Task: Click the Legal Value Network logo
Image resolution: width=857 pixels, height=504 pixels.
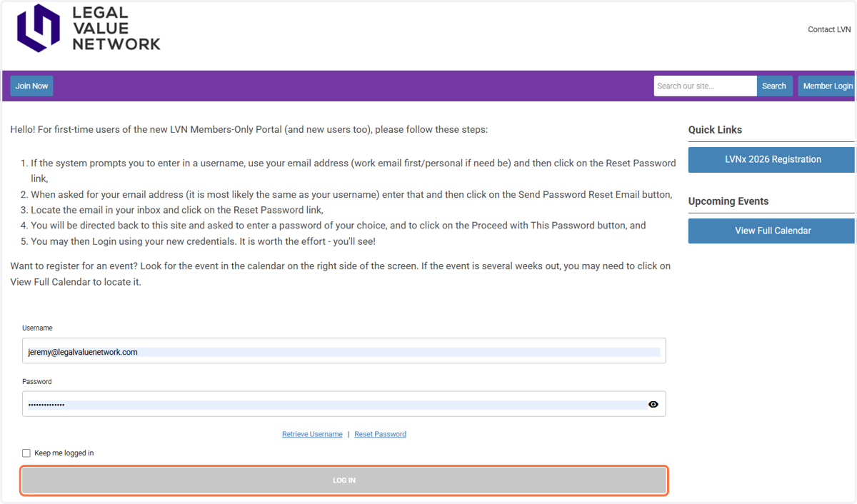Action: click(x=89, y=28)
